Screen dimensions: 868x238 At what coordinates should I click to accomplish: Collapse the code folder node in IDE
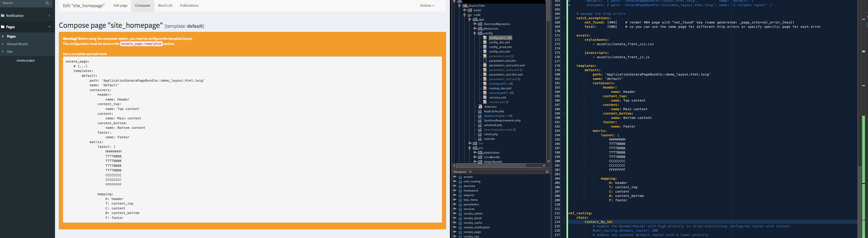(465, 15)
